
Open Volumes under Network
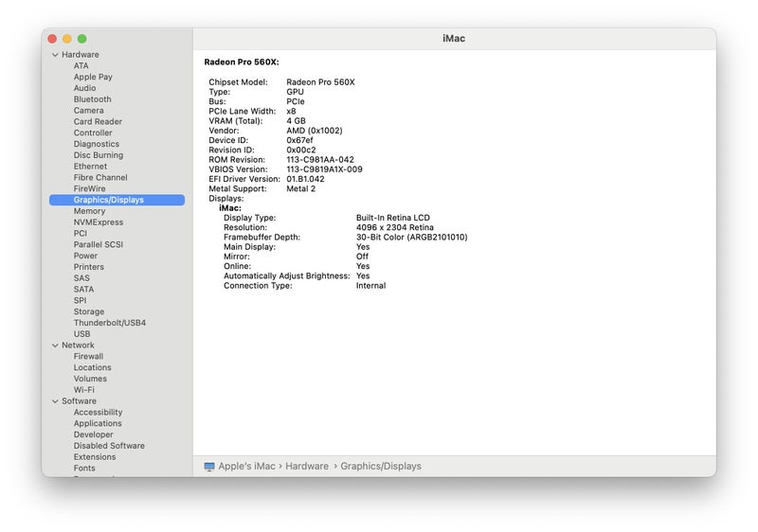(x=90, y=379)
